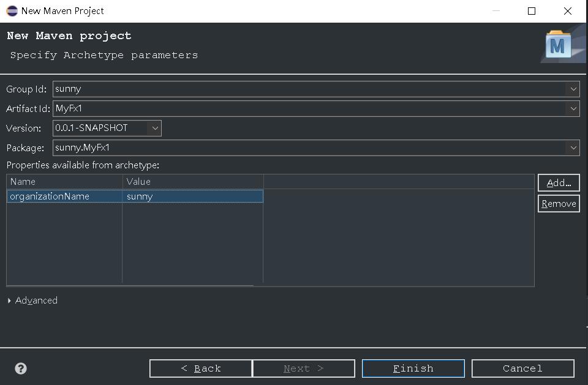Screen dimensions: 588x385
Task: Cancel the New Maven Project wizard
Action: [x=522, y=368]
